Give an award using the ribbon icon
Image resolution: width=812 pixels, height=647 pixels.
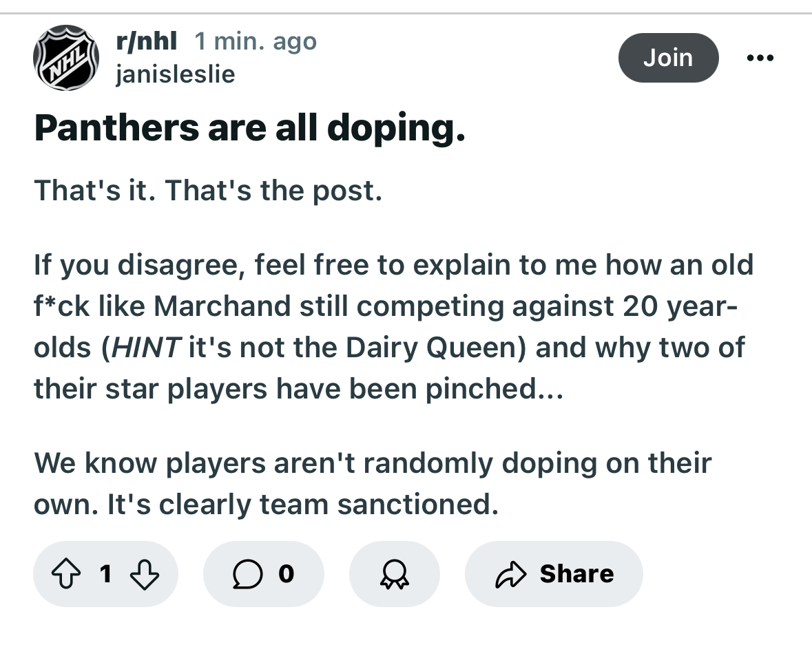[x=395, y=574]
